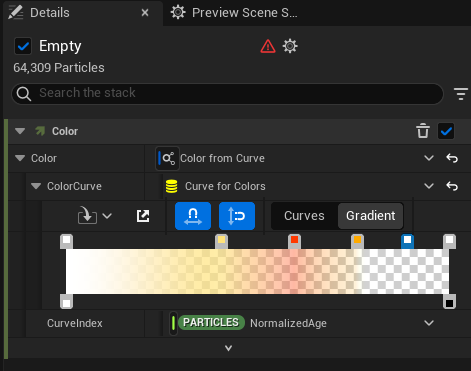Select the bottom-left alpha stop
This screenshot has height=371, width=471.
pos(66,301)
